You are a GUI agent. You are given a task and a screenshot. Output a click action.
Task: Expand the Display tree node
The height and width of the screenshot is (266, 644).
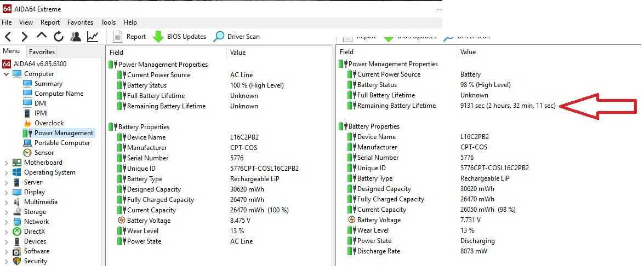pyautogui.click(x=6, y=192)
